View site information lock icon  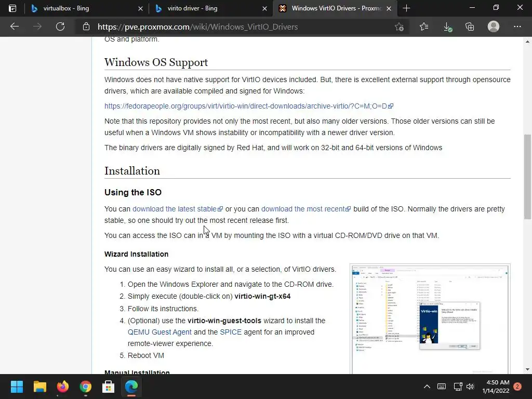86,26
